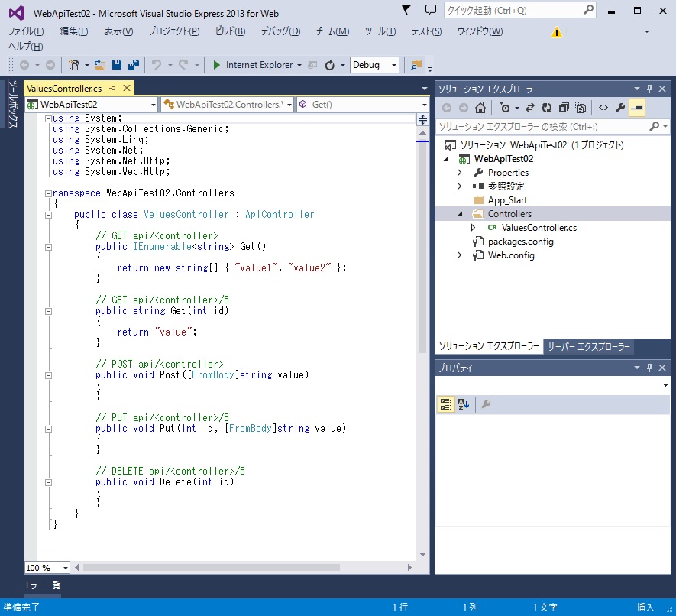
Task: Click the Properties wrench icon in Solution Explorer
Action: click(620, 108)
